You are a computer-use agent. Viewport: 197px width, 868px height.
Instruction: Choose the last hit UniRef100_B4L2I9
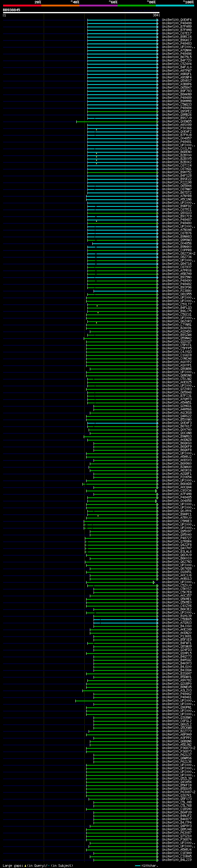pyautogui.click(x=177, y=860)
